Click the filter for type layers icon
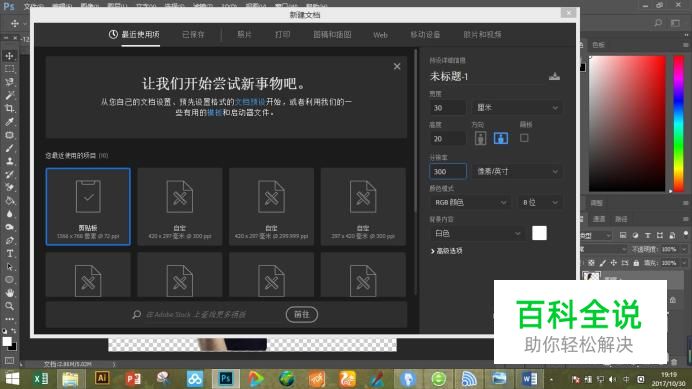Screen dimensions: 692x389 tap(647, 236)
